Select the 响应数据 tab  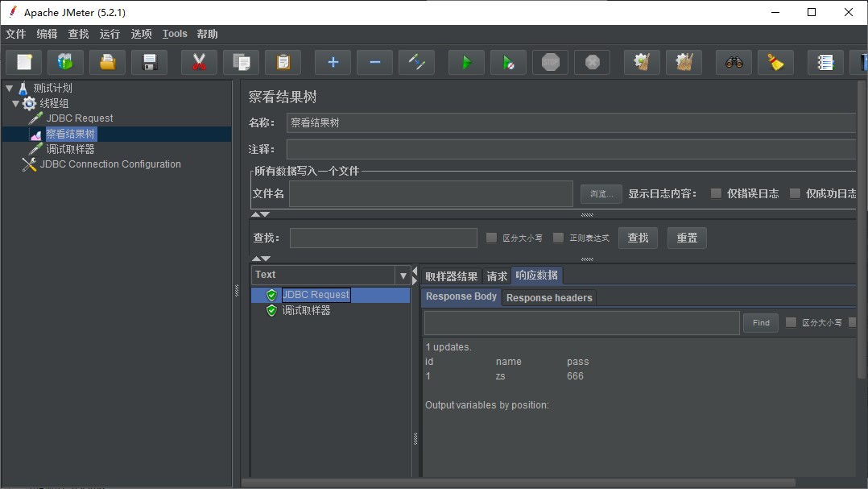(x=536, y=276)
